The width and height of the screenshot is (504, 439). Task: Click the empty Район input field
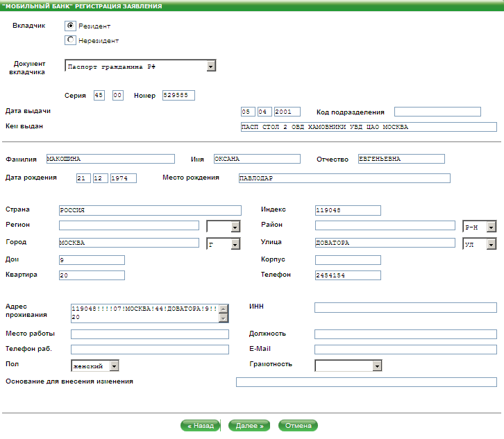coord(385,225)
